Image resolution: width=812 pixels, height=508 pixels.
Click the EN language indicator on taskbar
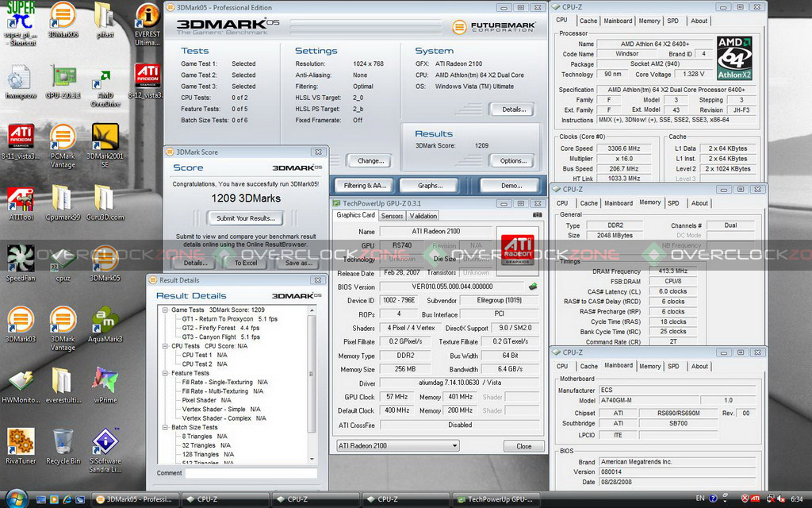click(700, 498)
